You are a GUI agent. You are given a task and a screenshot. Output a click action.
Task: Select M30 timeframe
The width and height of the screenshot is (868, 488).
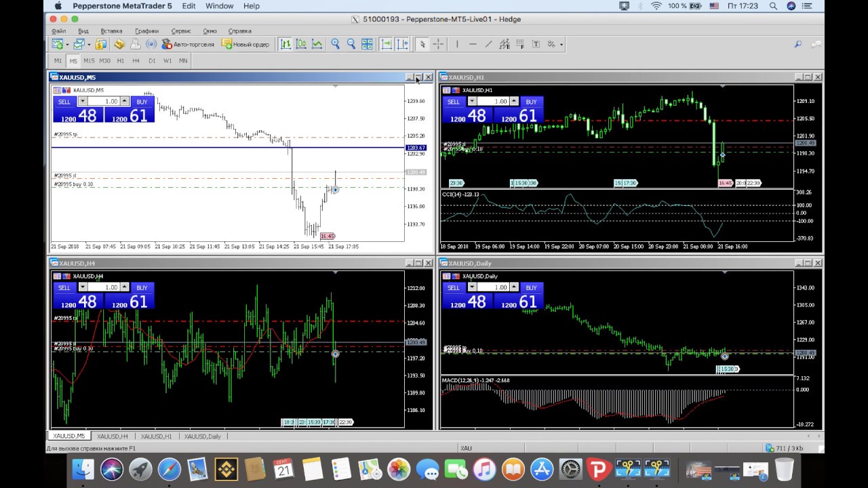pos(104,60)
